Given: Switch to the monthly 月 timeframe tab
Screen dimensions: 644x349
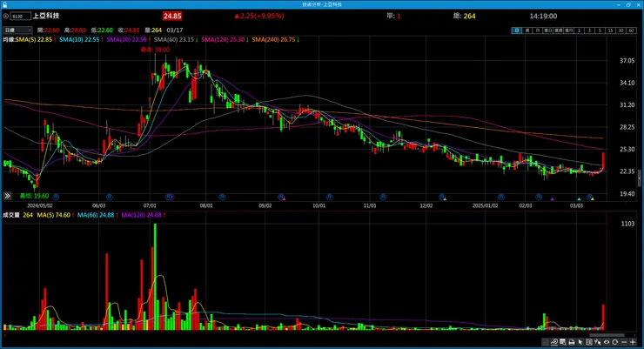Looking at the screenshot, I should pos(537,30).
